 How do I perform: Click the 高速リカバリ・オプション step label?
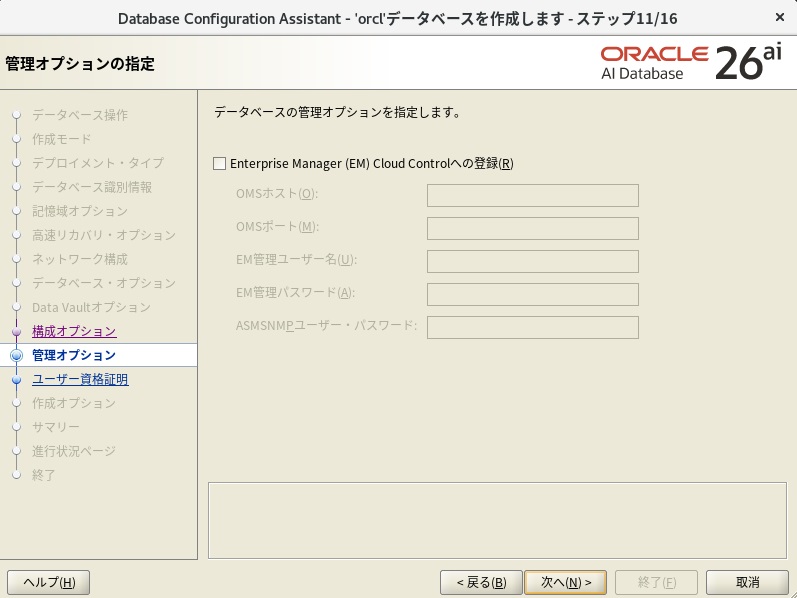point(104,235)
